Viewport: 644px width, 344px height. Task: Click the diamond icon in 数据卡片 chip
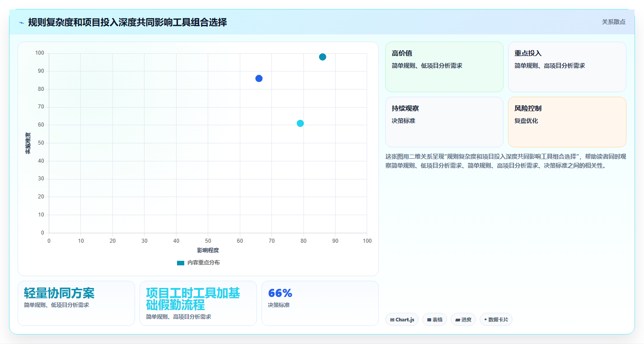[x=485, y=320]
